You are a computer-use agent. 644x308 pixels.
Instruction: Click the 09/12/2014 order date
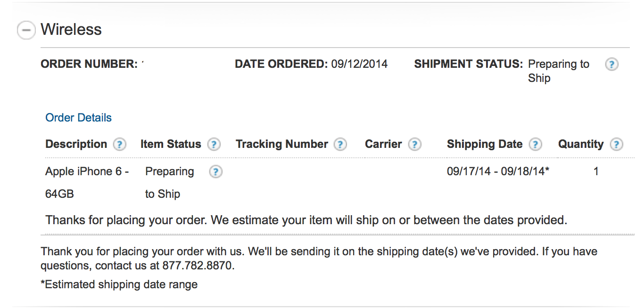pyautogui.click(x=359, y=64)
